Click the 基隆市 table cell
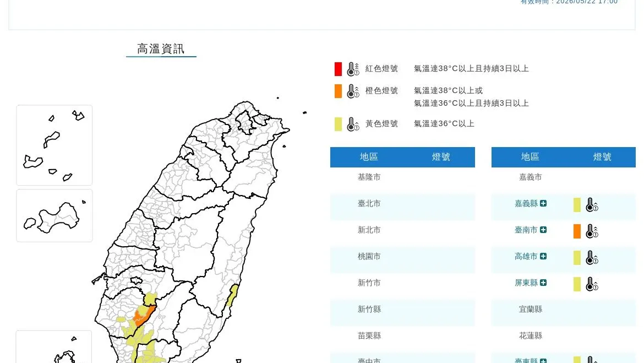Viewport: 644px width, 363px height. tap(369, 177)
